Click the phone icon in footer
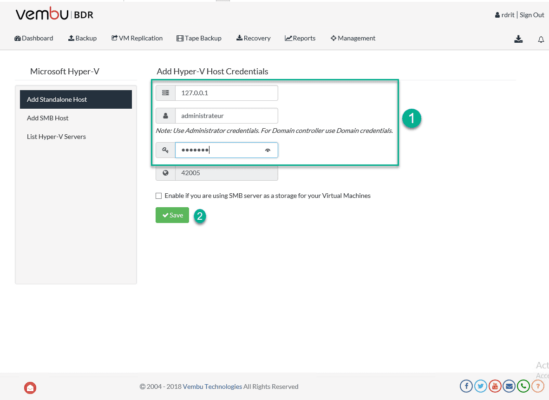Image resolution: width=549 pixels, height=400 pixels. (523, 386)
